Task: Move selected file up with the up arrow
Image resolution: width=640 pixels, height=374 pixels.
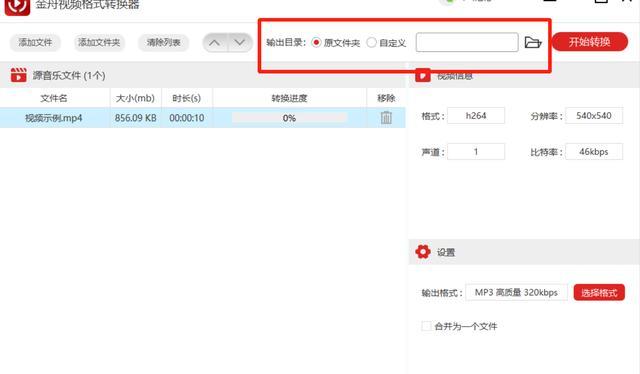Action: (x=215, y=42)
